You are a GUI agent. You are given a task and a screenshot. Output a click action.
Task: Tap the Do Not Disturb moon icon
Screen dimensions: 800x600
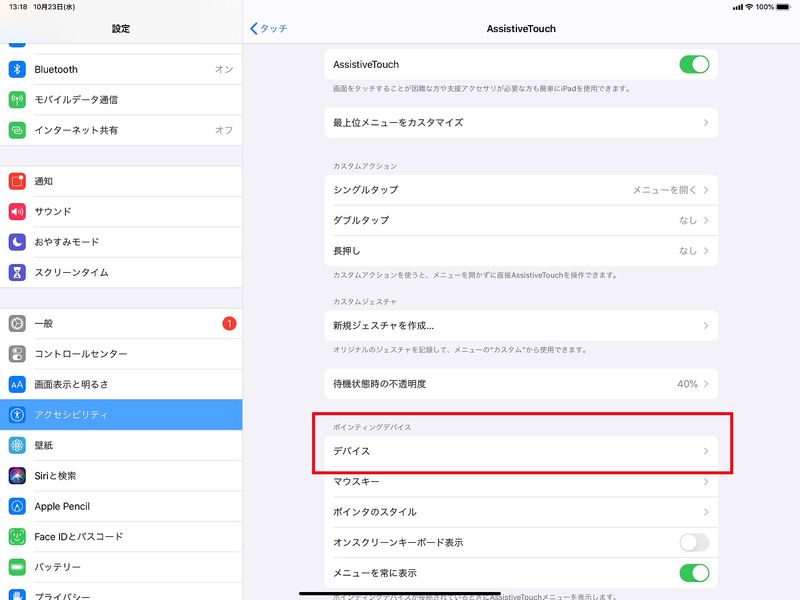click(x=17, y=242)
